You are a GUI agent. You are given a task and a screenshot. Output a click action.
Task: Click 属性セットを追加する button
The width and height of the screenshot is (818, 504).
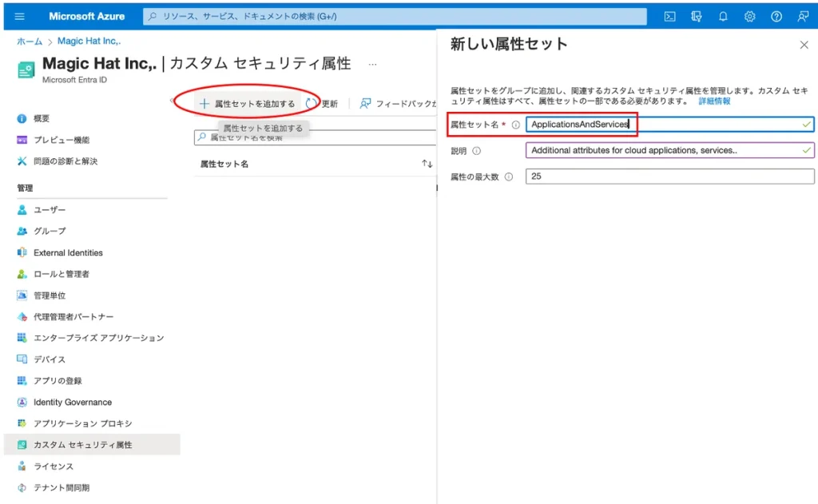coord(247,104)
